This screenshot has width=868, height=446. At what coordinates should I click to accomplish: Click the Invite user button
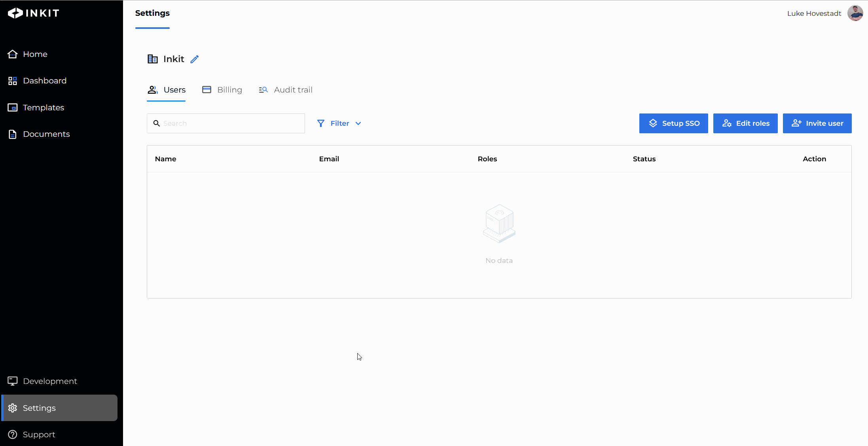(817, 123)
